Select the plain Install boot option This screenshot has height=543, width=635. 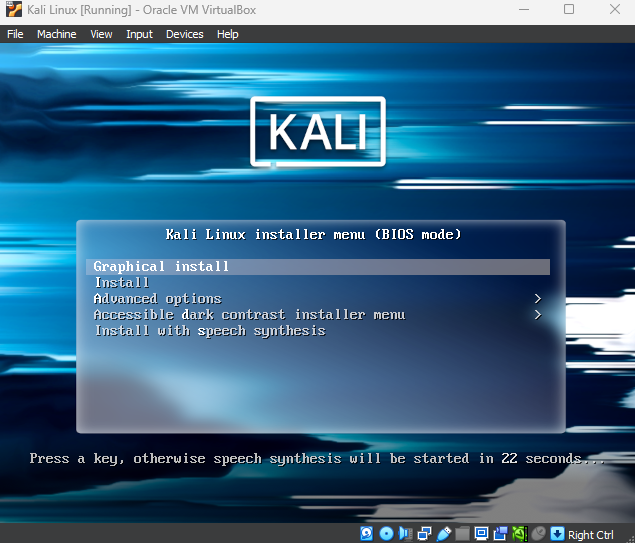[121, 283]
